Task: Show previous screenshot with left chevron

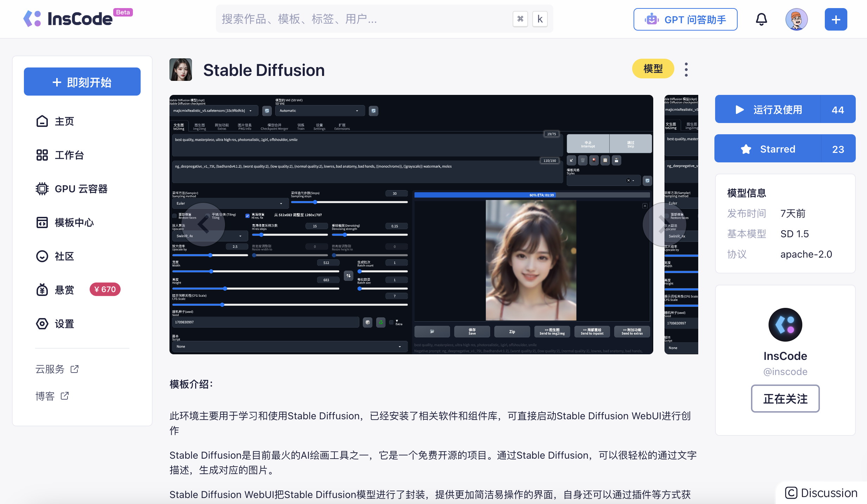Action: click(x=204, y=224)
